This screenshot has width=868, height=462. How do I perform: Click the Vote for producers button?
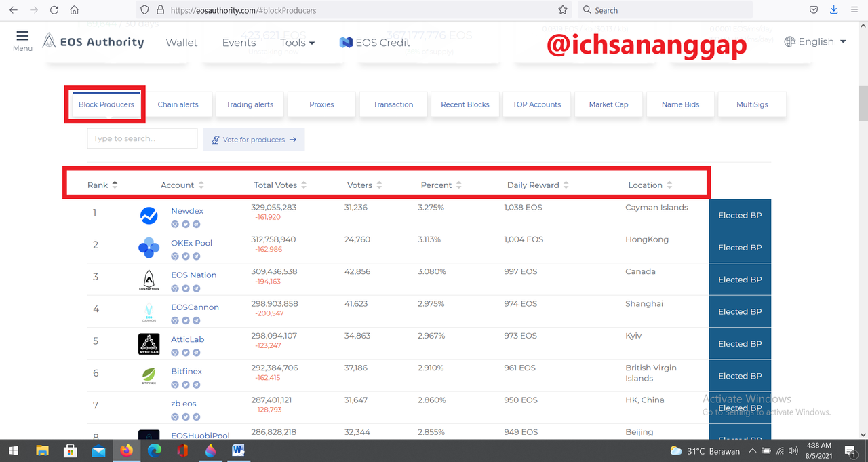click(x=254, y=139)
